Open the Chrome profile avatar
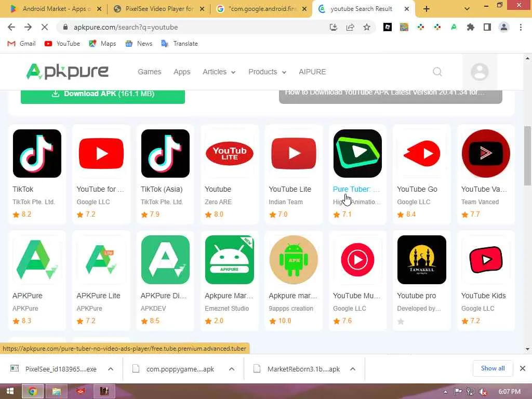 504,27
